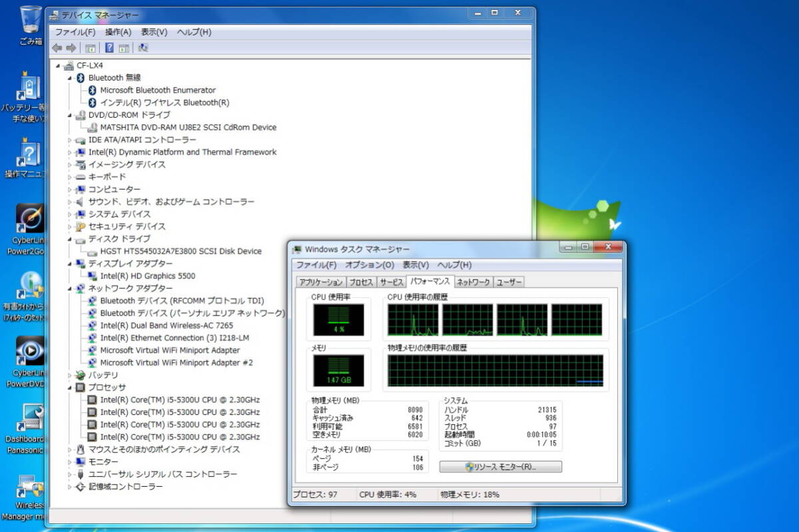Image resolution: width=799 pixels, height=532 pixels.
Task: Open オプション(O) menu in Task Manager
Action: (370, 265)
